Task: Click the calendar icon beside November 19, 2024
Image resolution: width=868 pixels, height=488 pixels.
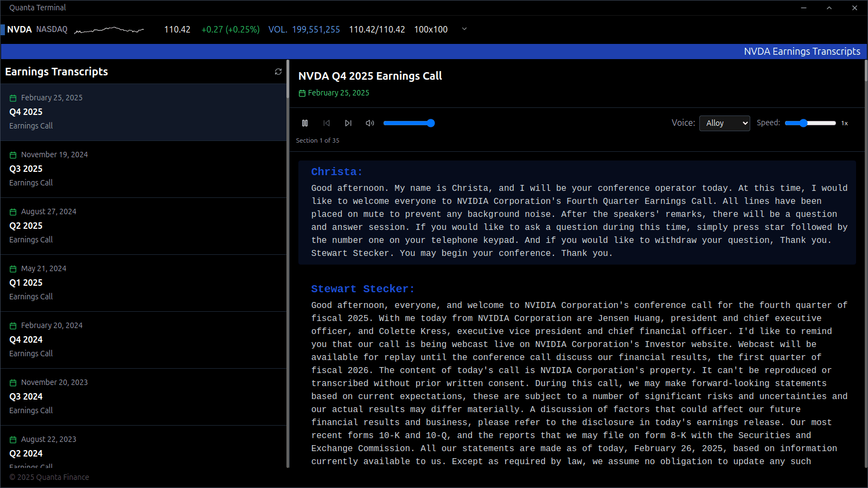Action: tap(13, 155)
